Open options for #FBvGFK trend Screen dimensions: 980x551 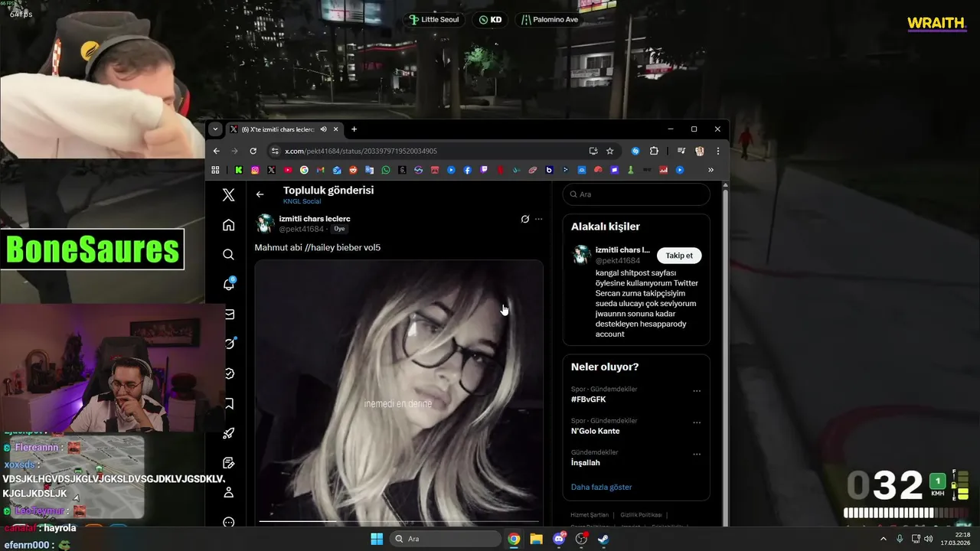697,391
